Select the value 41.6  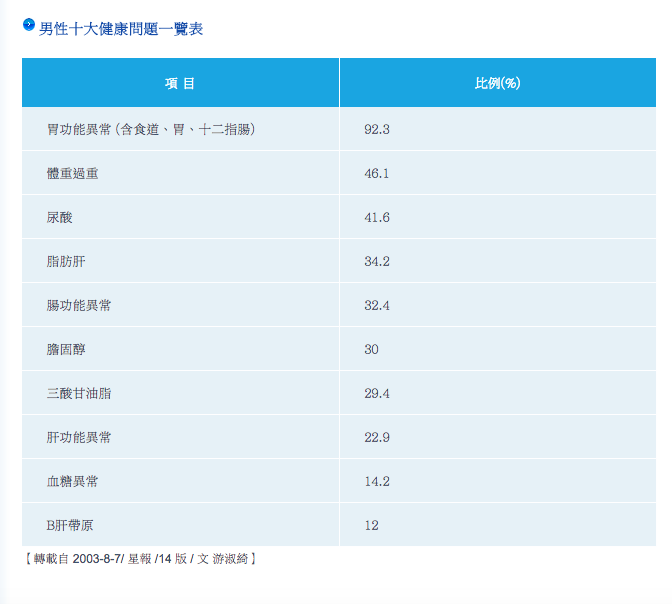tap(377, 218)
